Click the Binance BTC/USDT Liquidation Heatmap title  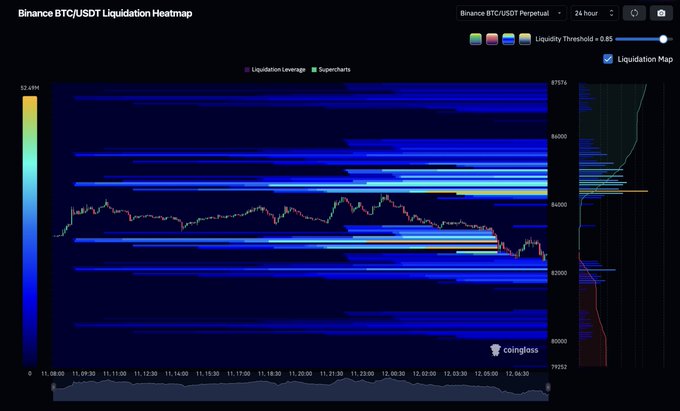click(105, 13)
